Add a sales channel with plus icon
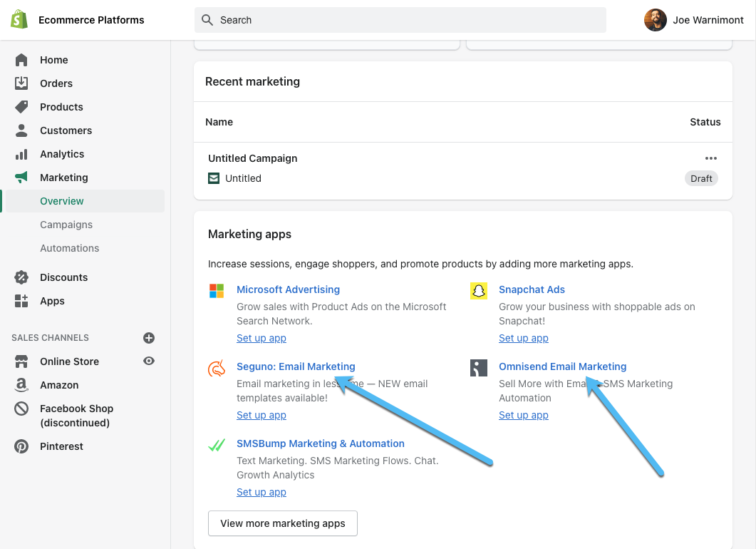 point(149,338)
